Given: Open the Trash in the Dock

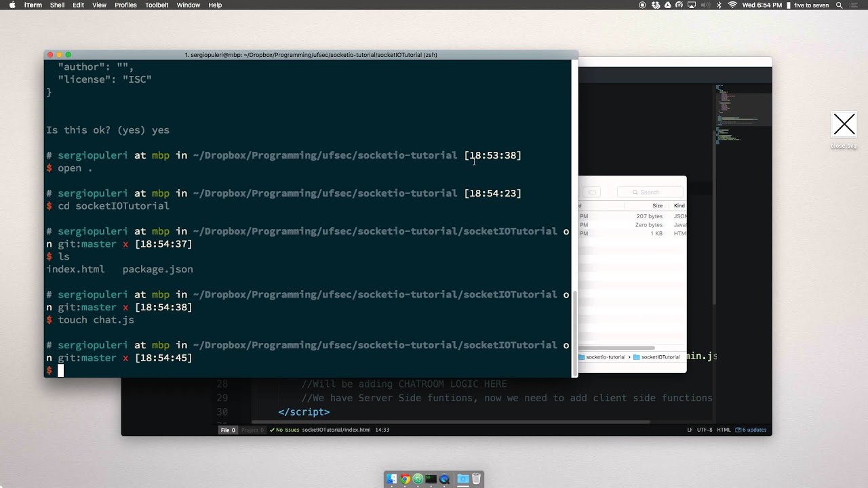Looking at the screenshot, I should coord(476,479).
